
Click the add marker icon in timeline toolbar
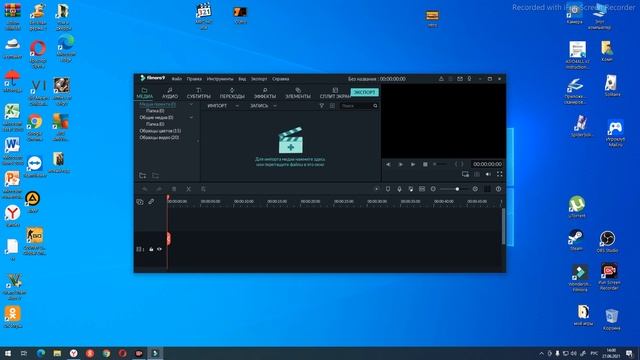[x=388, y=189]
